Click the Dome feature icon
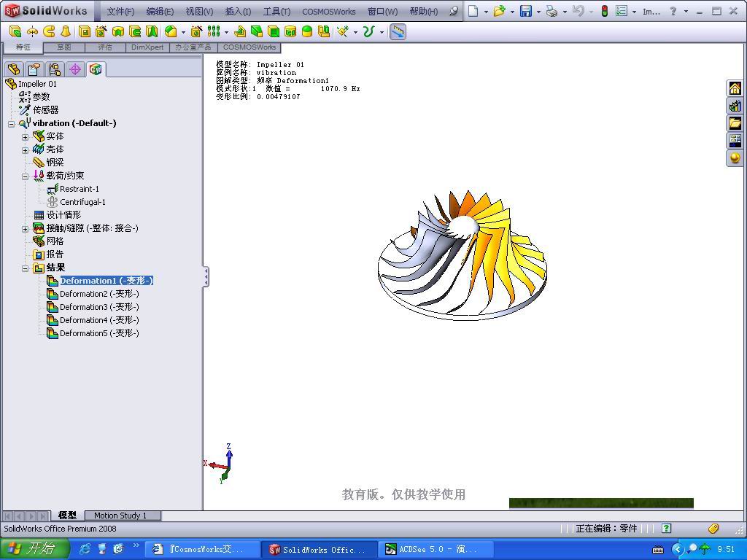747x560 pixels. pyautogui.click(x=307, y=32)
